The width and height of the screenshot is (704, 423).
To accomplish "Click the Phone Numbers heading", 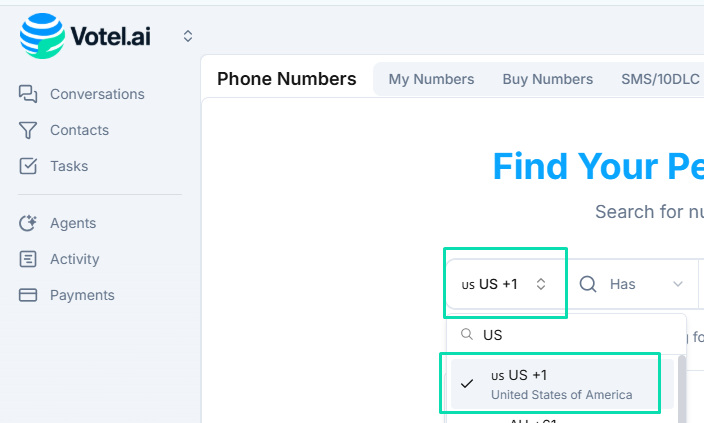I will (286, 79).
